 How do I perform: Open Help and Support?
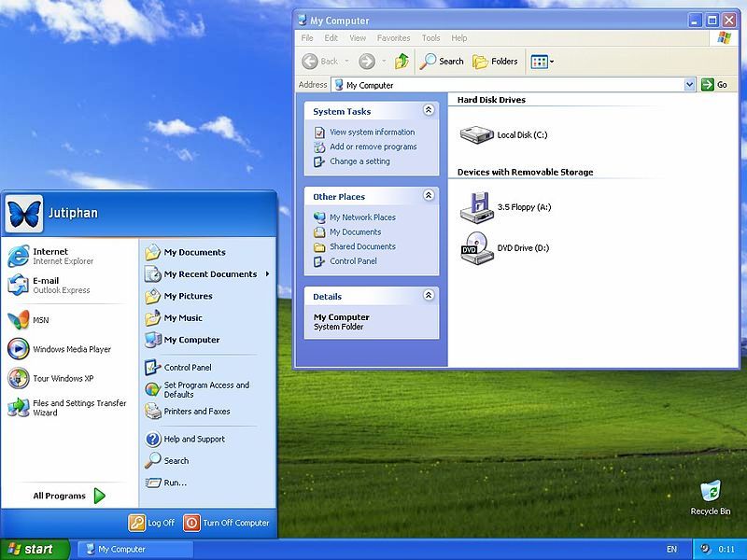tap(185, 439)
